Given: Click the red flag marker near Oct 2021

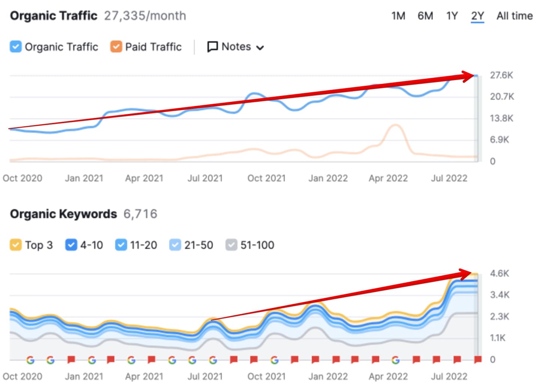Looking at the screenshot, I should 255,360.
